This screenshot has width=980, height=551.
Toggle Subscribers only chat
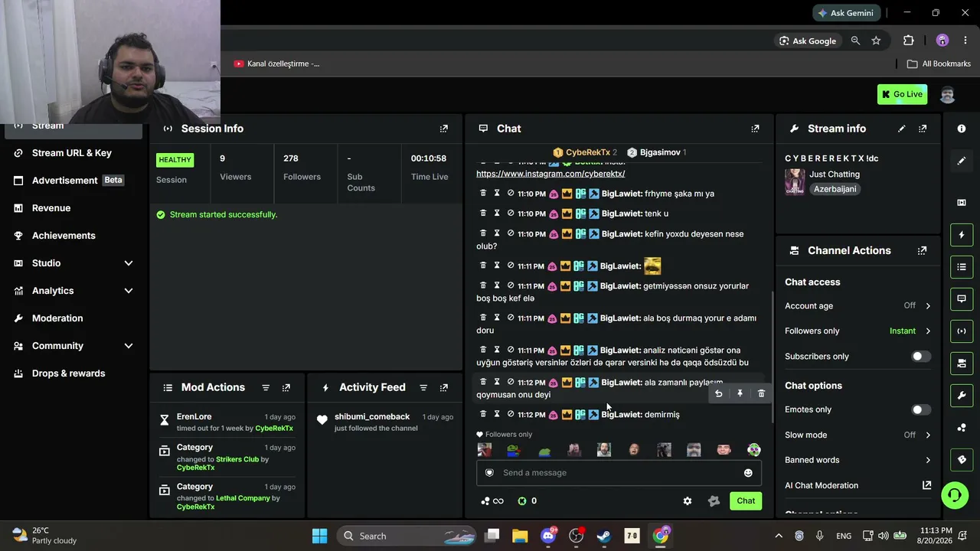pos(921,357)
